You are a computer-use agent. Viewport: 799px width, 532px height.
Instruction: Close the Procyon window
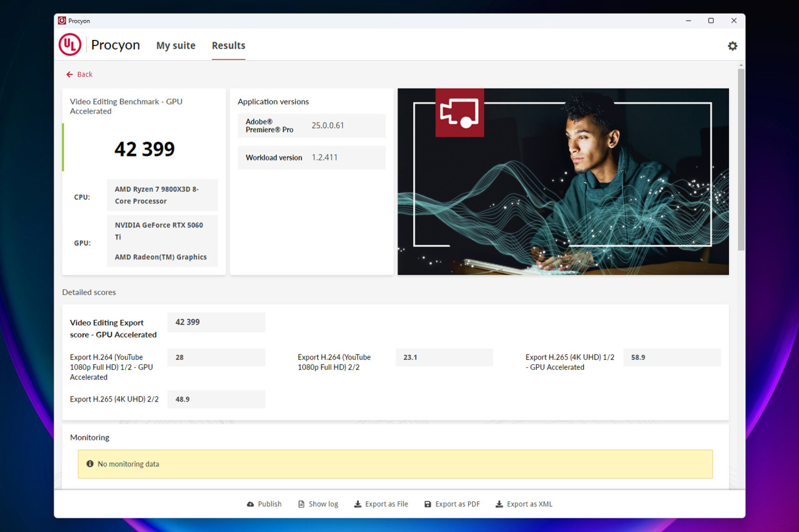[x=734, y=21]
